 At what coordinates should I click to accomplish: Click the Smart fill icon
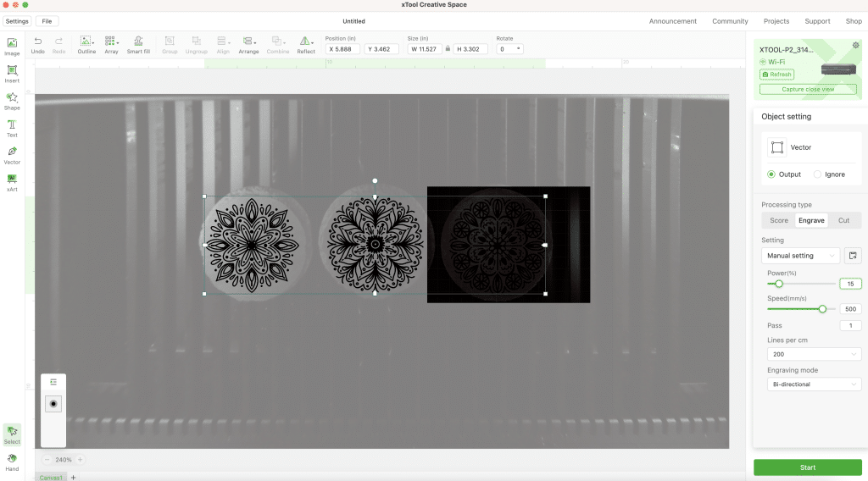click(x=138, y=46)
